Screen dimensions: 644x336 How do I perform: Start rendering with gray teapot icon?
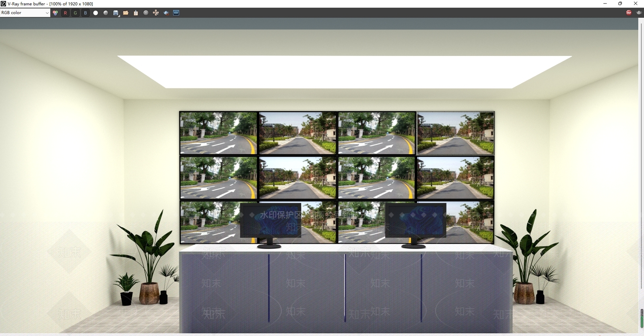click(639, 13)
